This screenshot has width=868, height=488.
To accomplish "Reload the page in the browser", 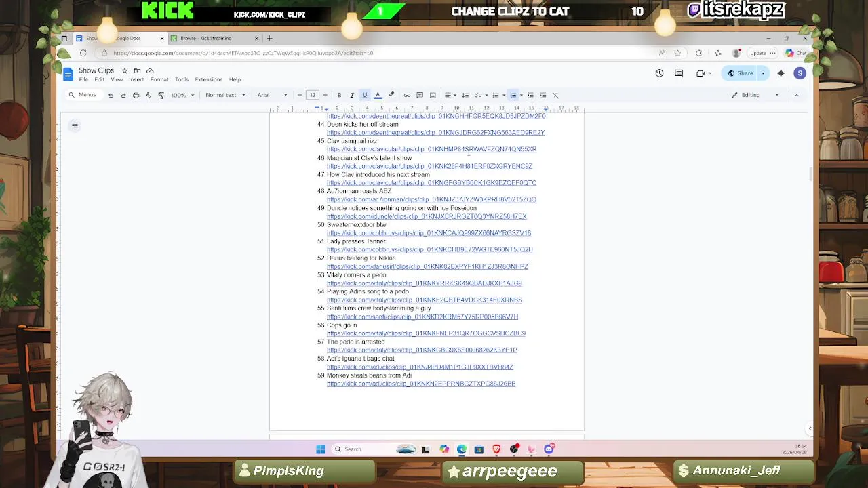I will point(83,53).
